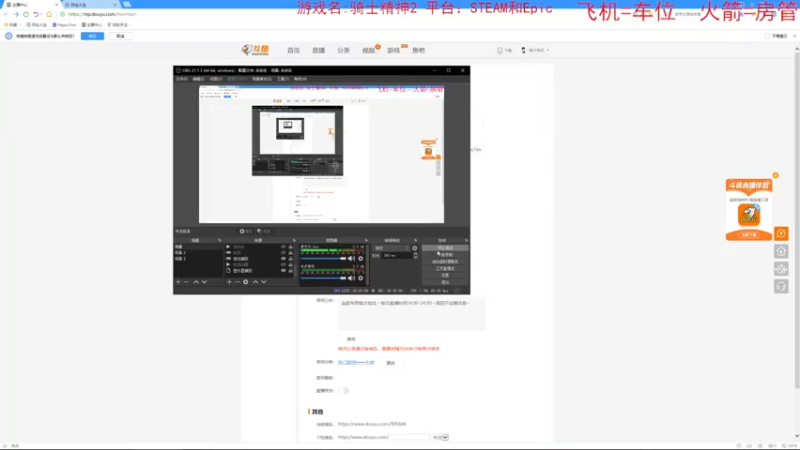Toggle lock of third source row
This screenshot has height=450, width=800.
pos(291,259)
